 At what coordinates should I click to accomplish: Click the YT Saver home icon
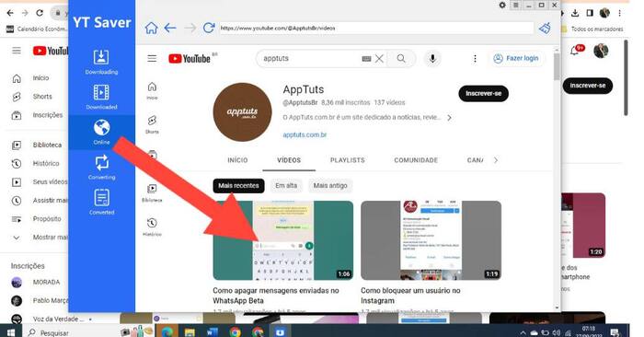tap(151, 28)
